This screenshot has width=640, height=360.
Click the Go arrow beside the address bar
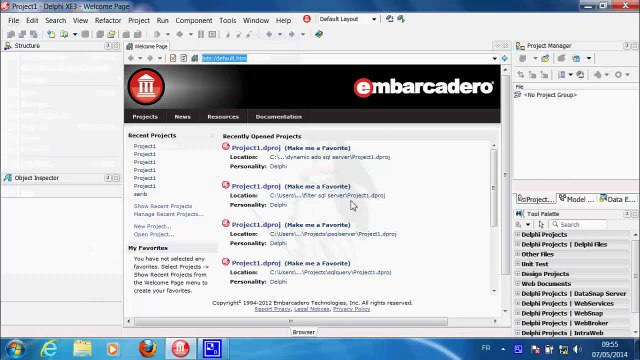505,58
